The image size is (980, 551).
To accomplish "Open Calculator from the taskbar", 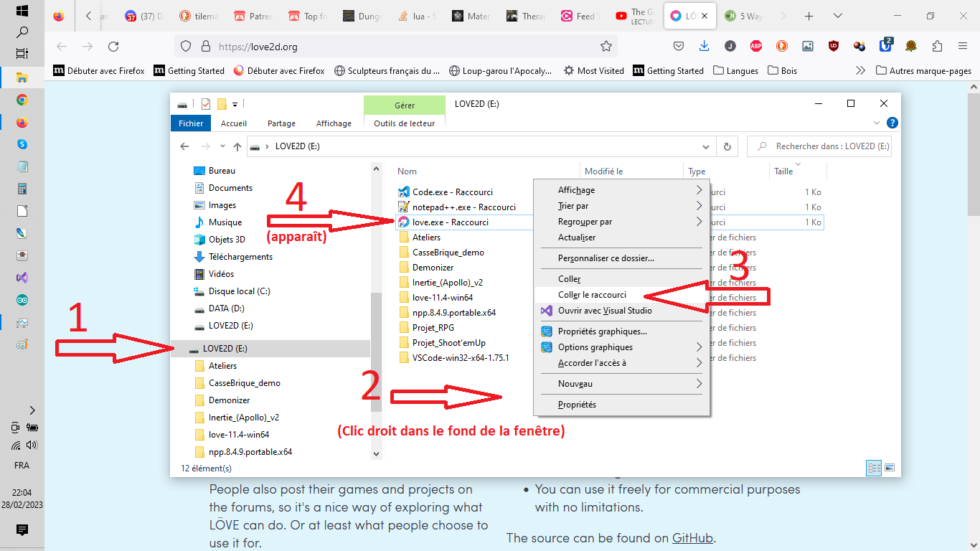I will point(22,189).
